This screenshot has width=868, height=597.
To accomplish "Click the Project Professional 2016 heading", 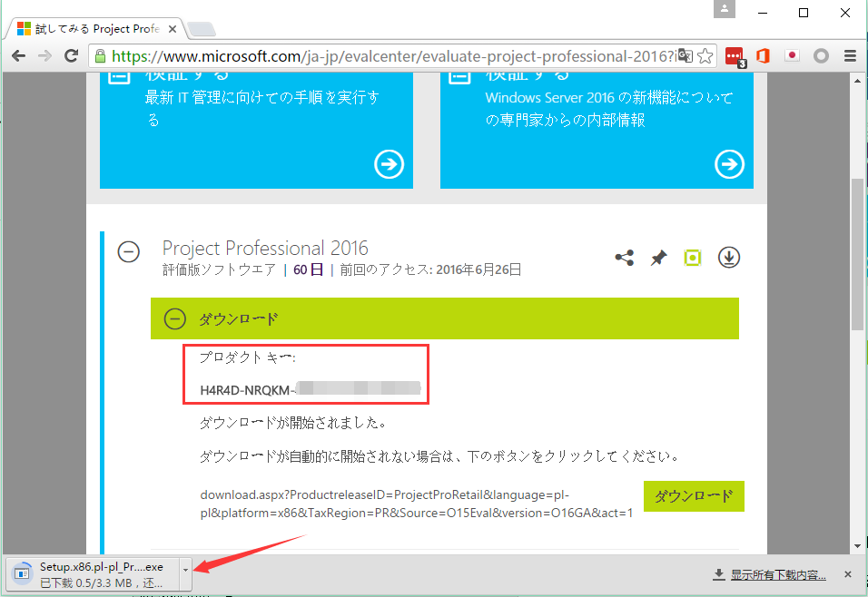I will (265, 248).
